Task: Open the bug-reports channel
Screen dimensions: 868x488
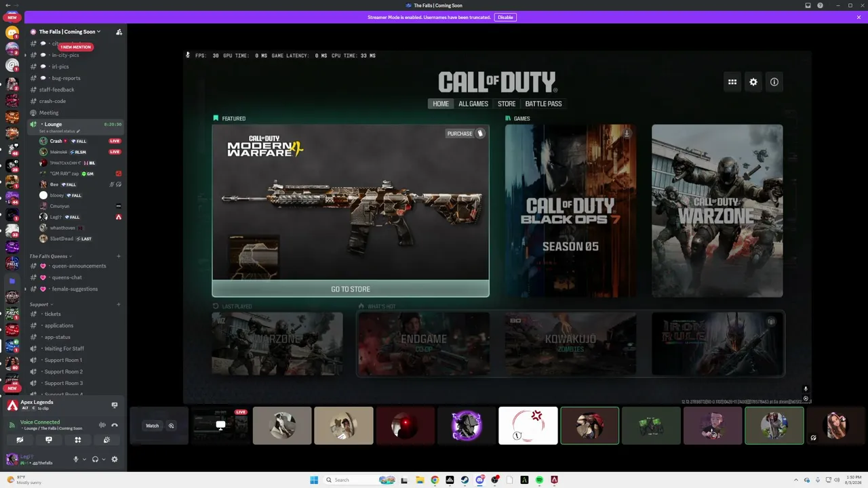Action: tap(66, 78)
